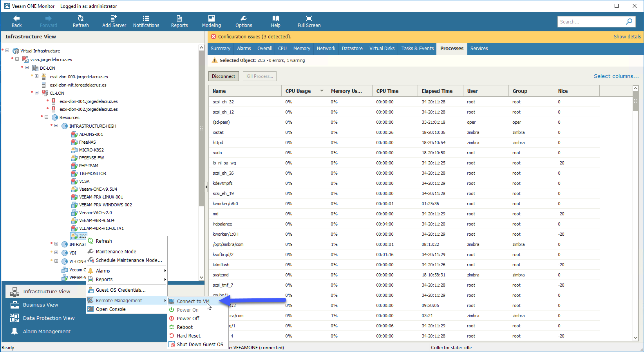Open the Help menu
The image size is (644, 352).
pos(276,21)
